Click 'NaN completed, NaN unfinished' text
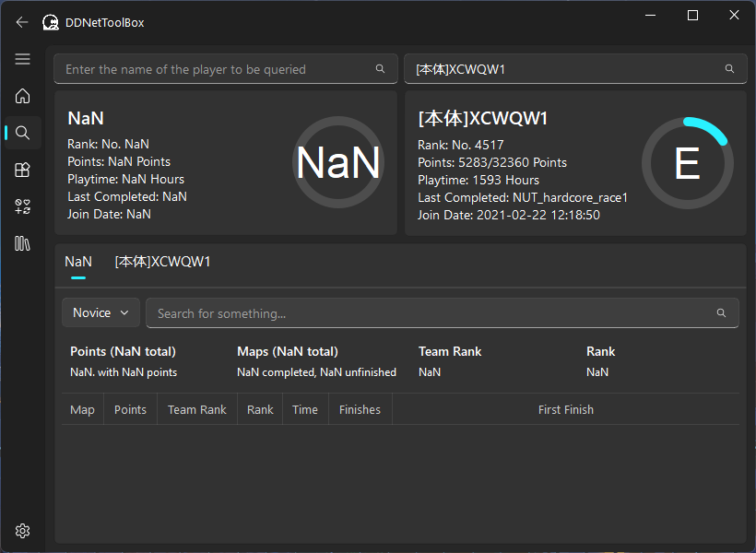The image size is (756, 553). [316, 372]
